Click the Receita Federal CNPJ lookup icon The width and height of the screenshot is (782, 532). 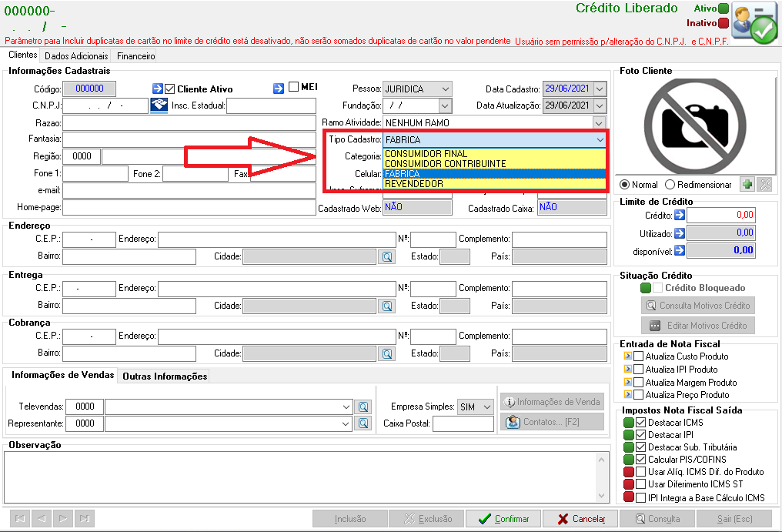(x=159, y=105)
